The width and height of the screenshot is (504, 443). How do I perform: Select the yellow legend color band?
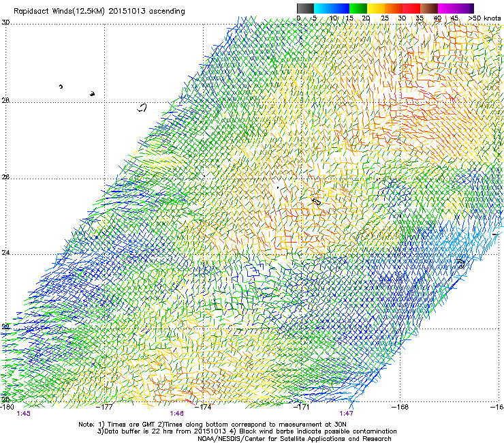point(376,8)
